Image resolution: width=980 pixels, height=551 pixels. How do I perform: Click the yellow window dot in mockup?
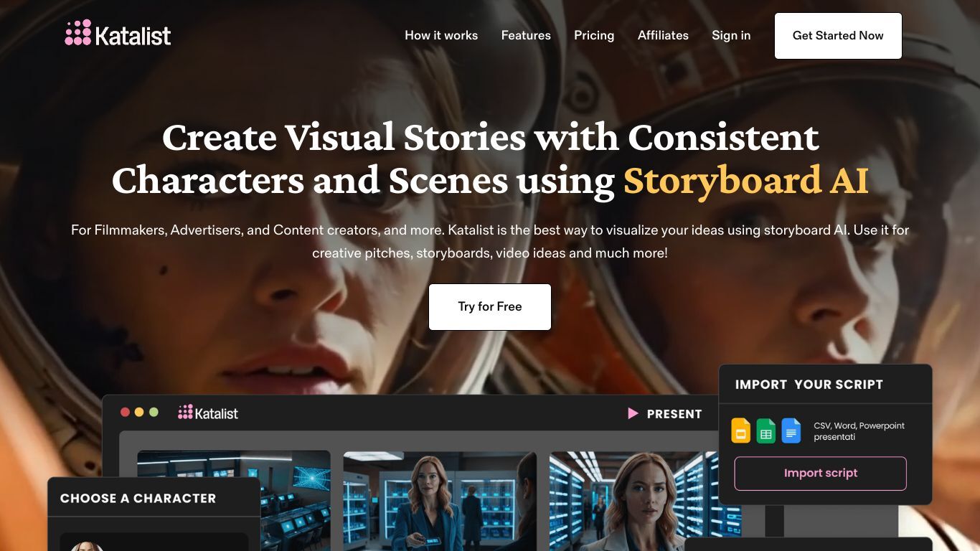[x=139, y=412]
